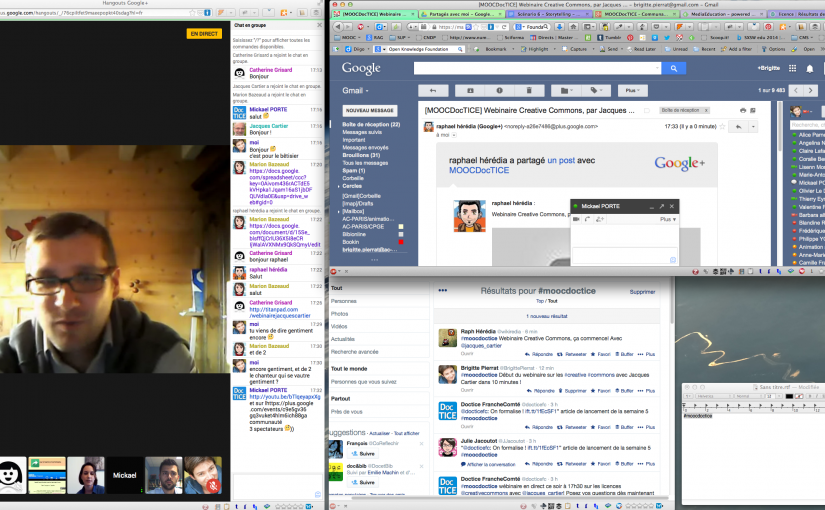Follow doc&bib with the Suivre button
Viewport: 825px width, 510px height.
pyautogui.click(x=363, y=482)
